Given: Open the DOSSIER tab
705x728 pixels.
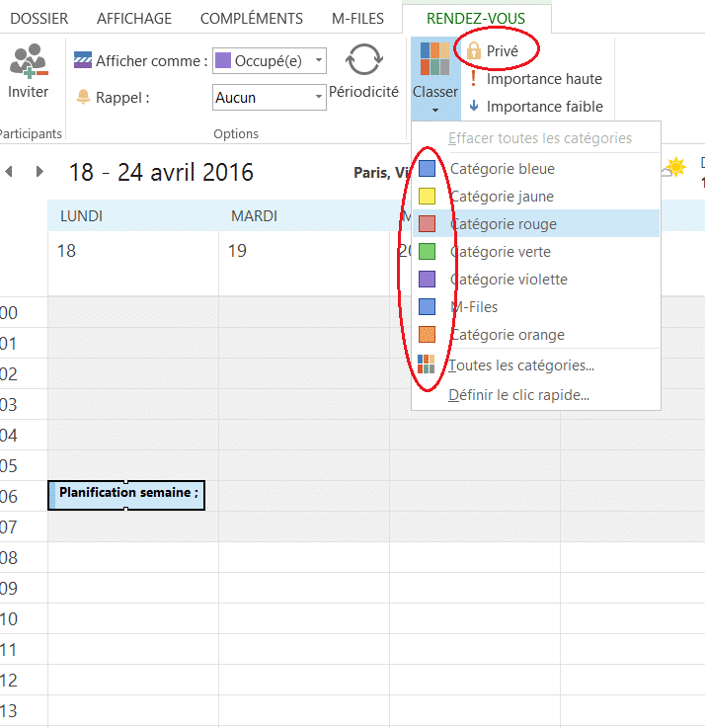Looking at the screenshot, I should (39, 18).
